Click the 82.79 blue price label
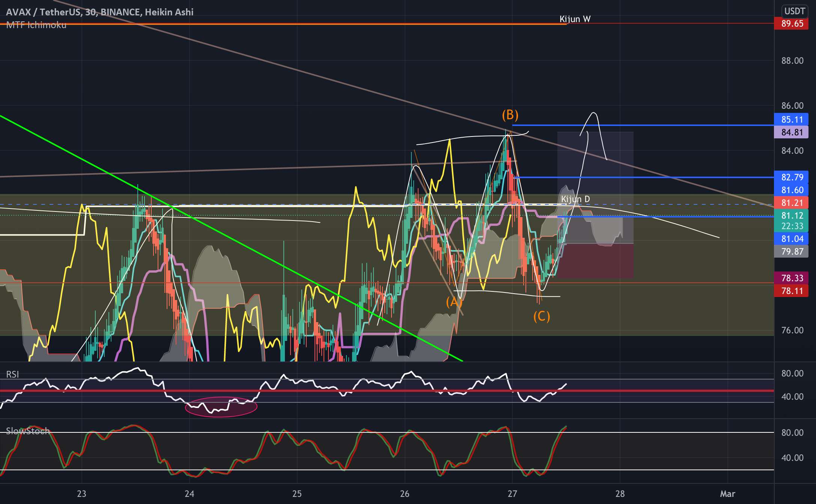 click(791, 177)
